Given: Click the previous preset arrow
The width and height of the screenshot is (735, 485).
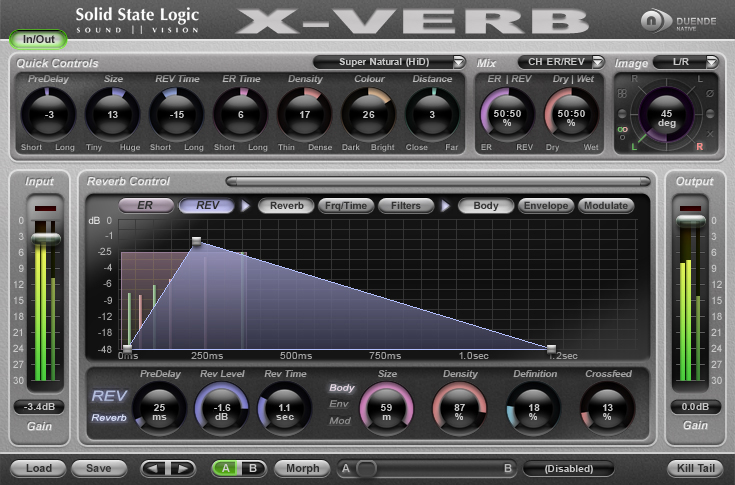Looking at the screenshot, I should click(154, 468).
